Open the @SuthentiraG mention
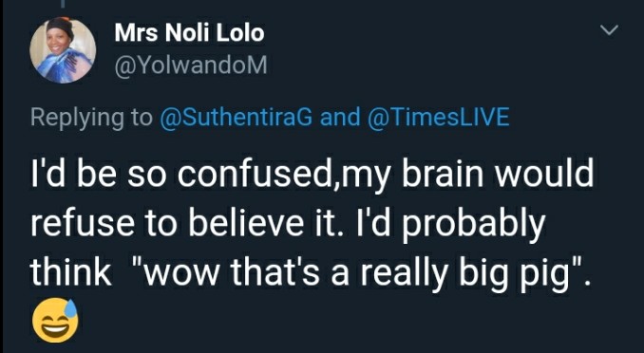The width and height of the screenshot is (644, 353). 237,117
